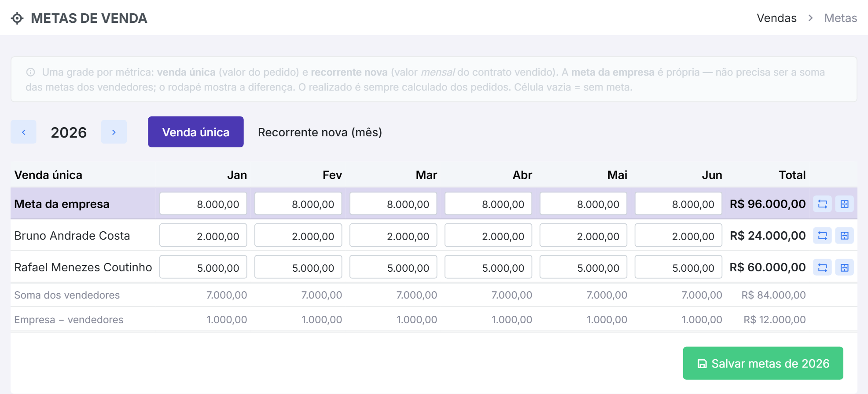Click Meta da empresa Mar input field
The height and width of the screenshot is (394, 868).
coord(394,204)
